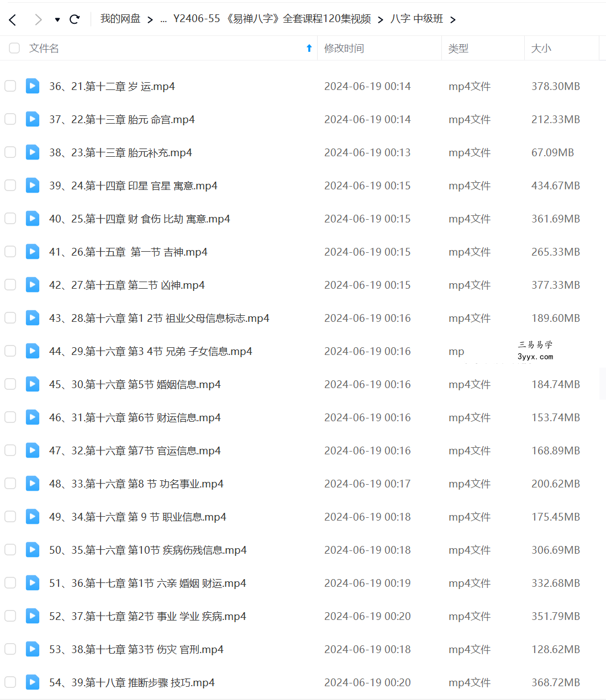Open file 45、30.第十六章 第5节 婚姻信息.mp4
The image size is (606, 700).
pyautogui.click(x=135, y=384)
